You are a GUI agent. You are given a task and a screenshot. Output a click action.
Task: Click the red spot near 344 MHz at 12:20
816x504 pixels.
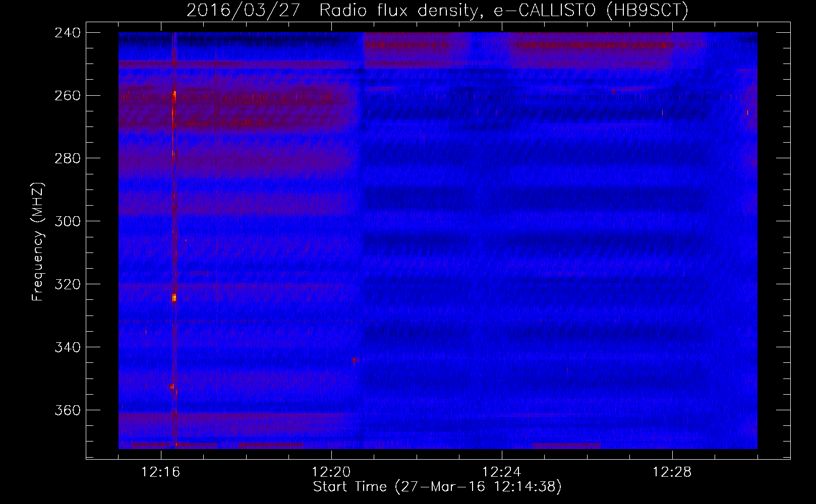pyautogui.click(x=354, y=360)
